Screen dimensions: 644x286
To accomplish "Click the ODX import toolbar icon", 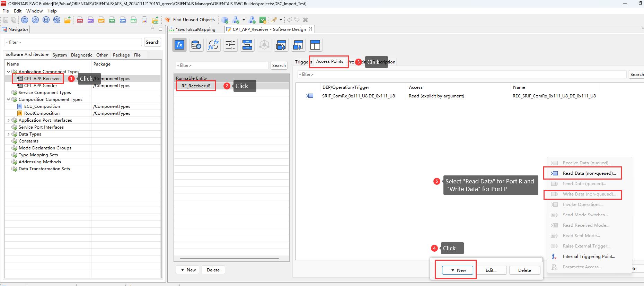I will [x=123, y=20].
